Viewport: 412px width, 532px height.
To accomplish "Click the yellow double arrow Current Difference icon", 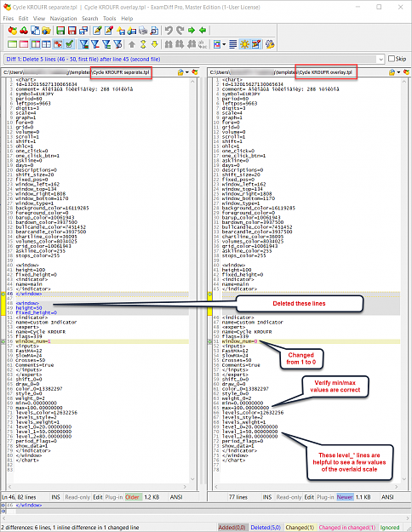I will (143, 44).
